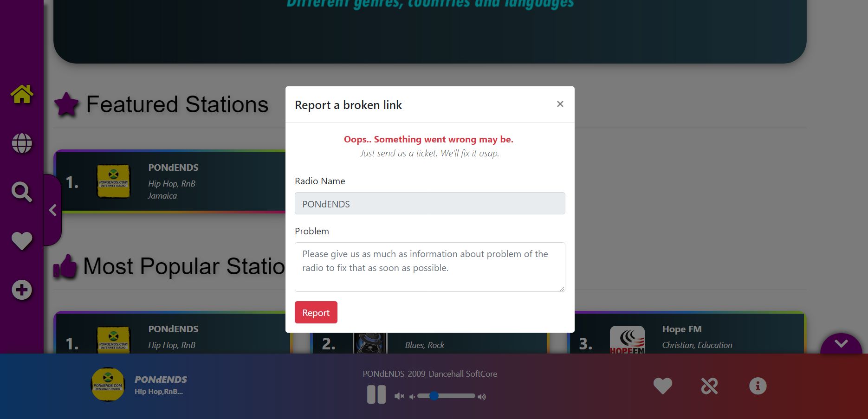
Task: Collapse the sidebar with left chevron tab
Action: coord(53,210)
